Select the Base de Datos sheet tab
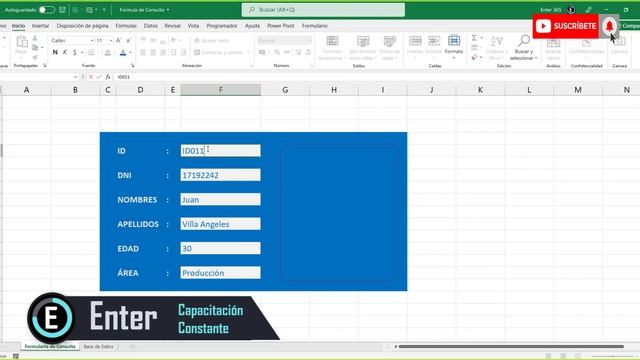This screenshot has height=360, width=640. click(98, 347)
